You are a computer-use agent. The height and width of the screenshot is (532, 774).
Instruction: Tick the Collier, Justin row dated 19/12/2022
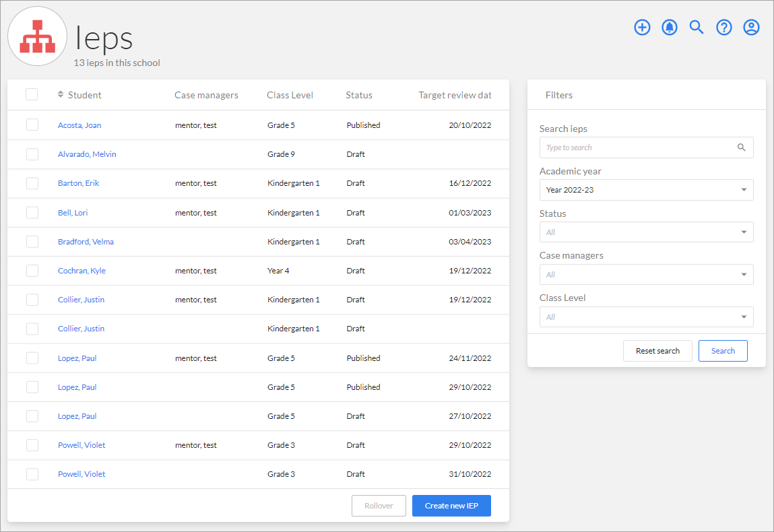coord(32,300)
